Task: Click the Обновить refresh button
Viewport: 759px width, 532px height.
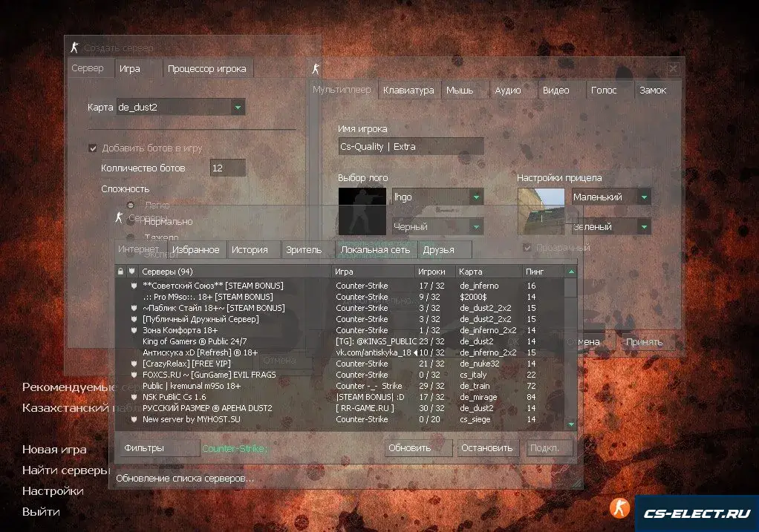Action: pos(418,448)
